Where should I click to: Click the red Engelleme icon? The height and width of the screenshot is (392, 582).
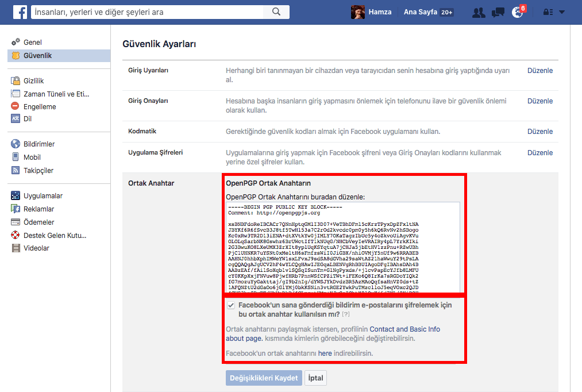pos(15,106)
